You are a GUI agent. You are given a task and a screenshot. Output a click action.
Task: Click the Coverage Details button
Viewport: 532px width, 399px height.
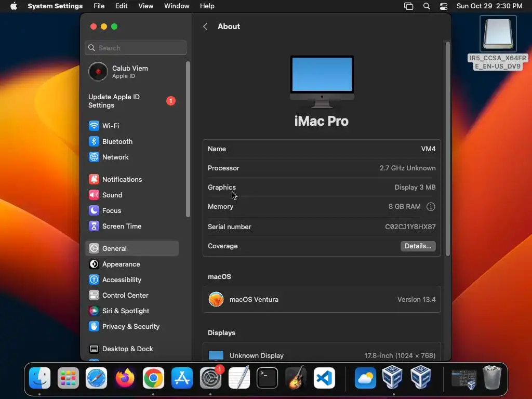click(x=418, y=246)
